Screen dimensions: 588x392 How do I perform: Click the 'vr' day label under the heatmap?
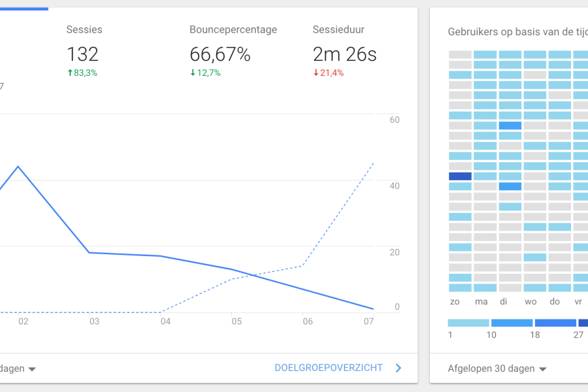pos(578,302)
